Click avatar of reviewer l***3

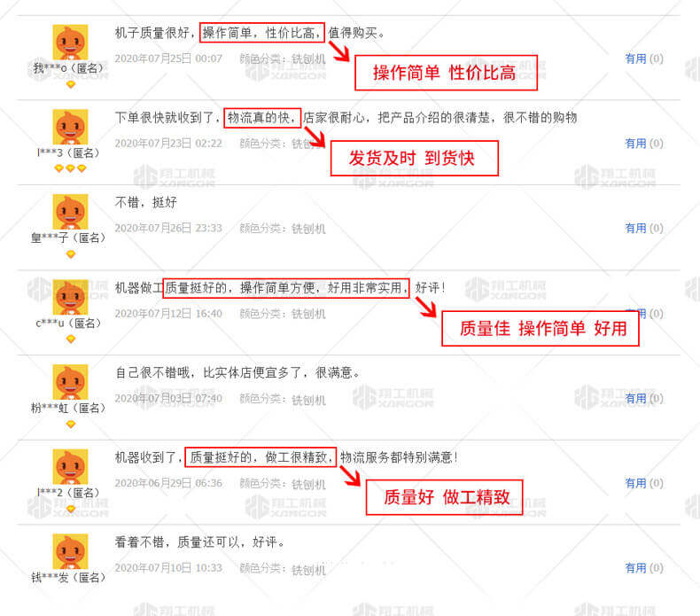pyautogui.click(x=70, y=127)
